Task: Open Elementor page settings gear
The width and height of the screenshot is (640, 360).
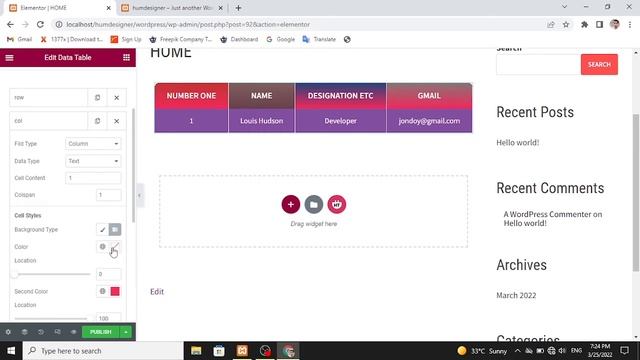Action: 8,332
